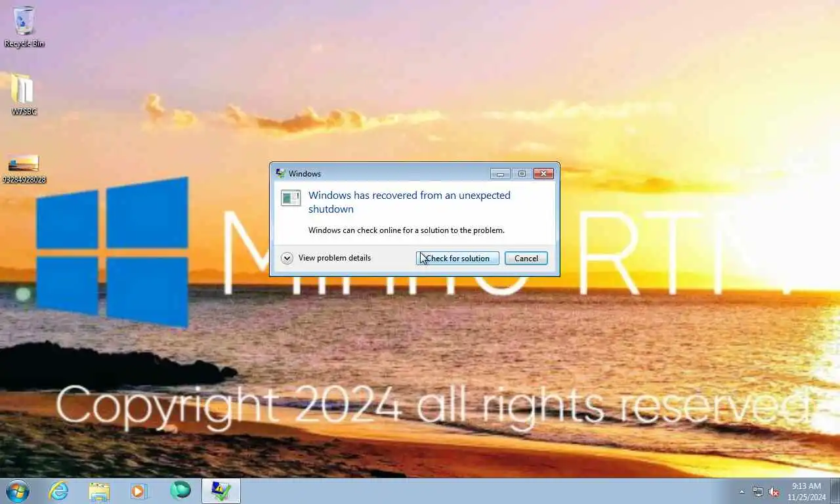Show hidden system tray icons
The image size is (840, 504).
(x=742, y=492)
